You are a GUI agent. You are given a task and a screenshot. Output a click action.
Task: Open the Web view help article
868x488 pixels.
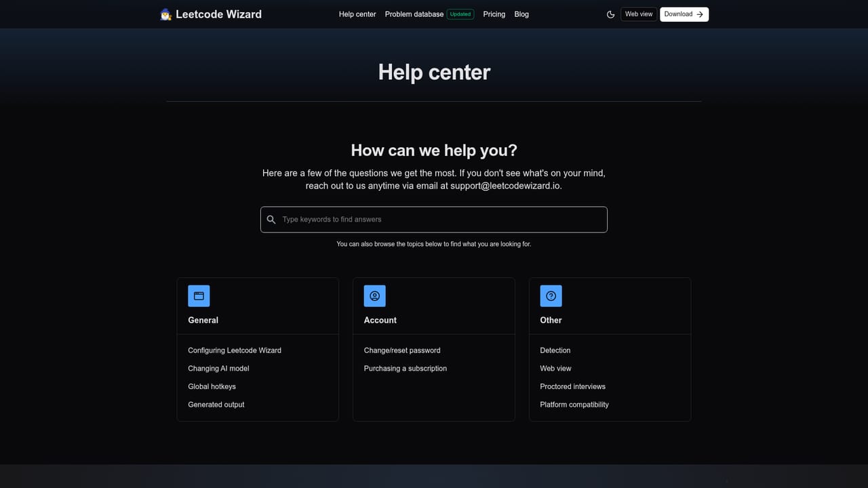click(x=556, y=369)
